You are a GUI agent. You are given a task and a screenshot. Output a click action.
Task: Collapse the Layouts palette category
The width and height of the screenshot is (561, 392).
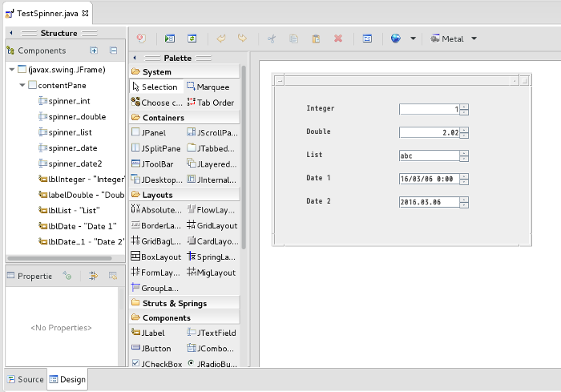tap(184, 195)
